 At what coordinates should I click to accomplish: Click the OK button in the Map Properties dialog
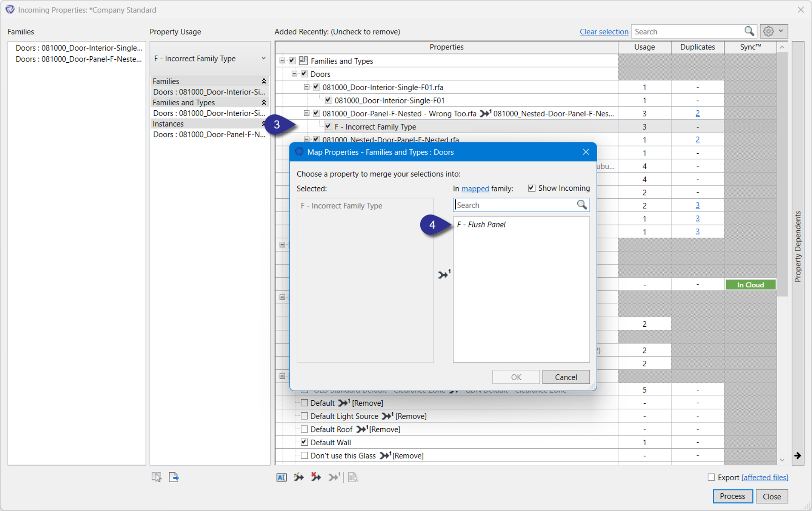(516, 377)
